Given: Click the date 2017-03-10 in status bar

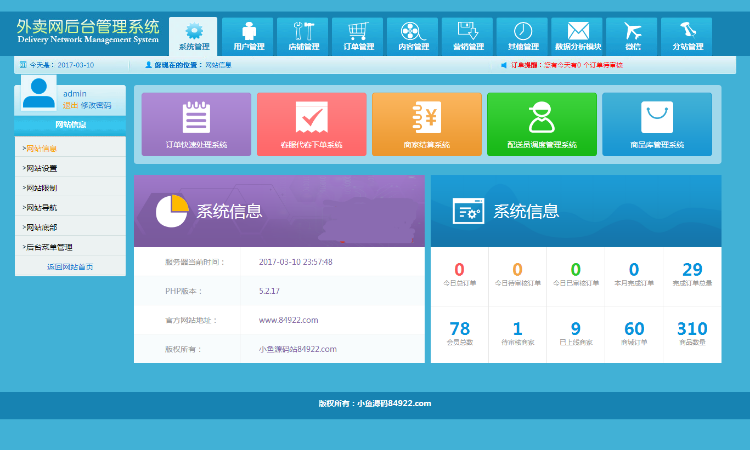Looking at the screenshot, I should click(x=76, y=65).
